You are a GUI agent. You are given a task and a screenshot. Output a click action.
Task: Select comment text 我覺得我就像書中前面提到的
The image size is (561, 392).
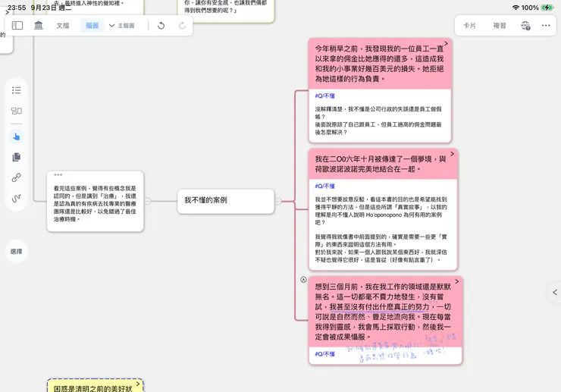(x=381, y=248)
